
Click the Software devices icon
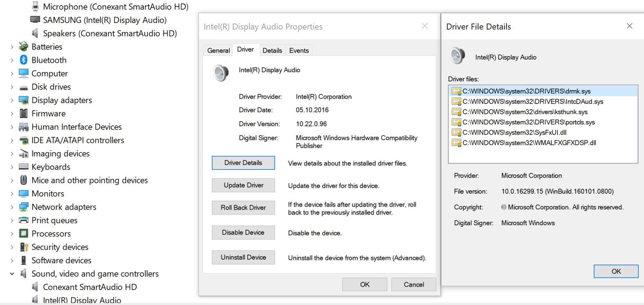point(24,260)
